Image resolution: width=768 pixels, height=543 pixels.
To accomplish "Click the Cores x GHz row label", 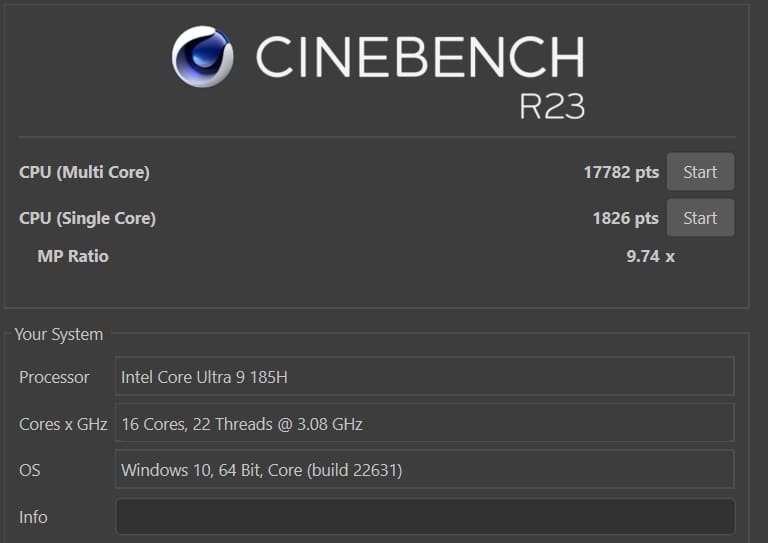I will (63, 424).
